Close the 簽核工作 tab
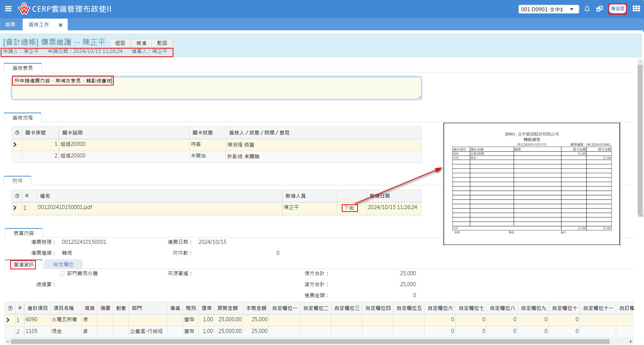644x345 pixels. 61,25
